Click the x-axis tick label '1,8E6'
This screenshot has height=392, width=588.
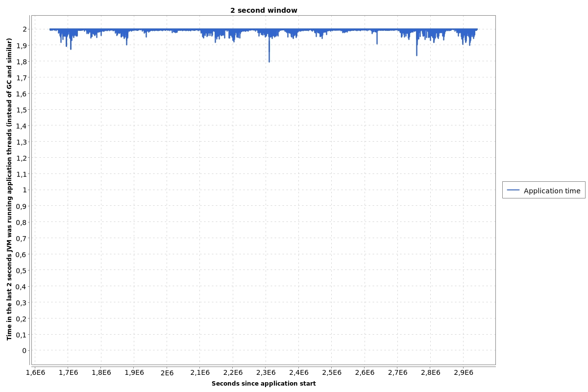coord(101,373)
